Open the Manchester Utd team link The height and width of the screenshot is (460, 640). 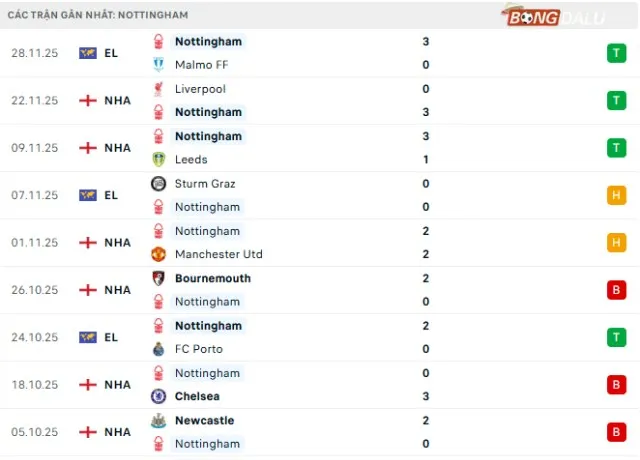[220, 255]
